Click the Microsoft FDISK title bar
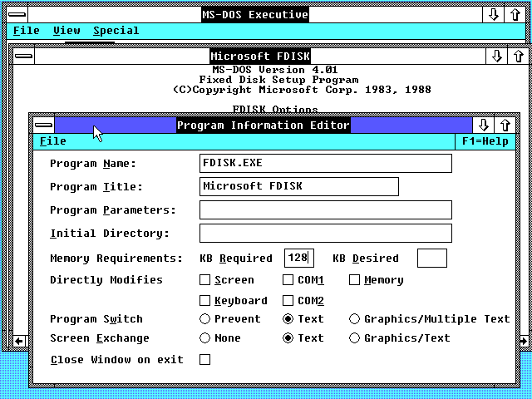532x399 pixels. 260,56
